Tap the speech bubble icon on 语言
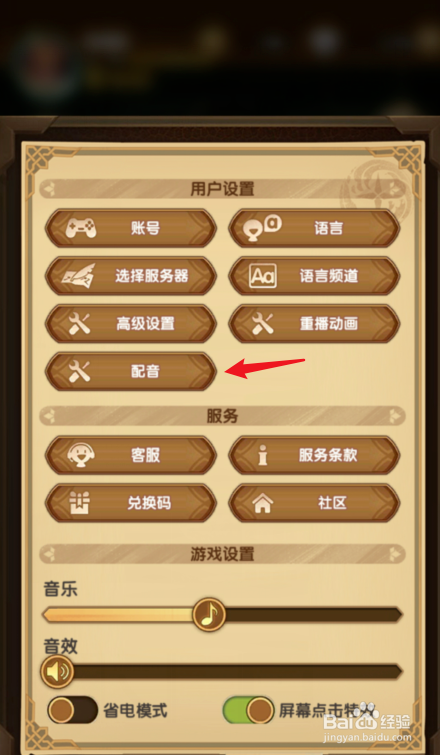Viewport: 440px width, 755px height. (263, 227)
